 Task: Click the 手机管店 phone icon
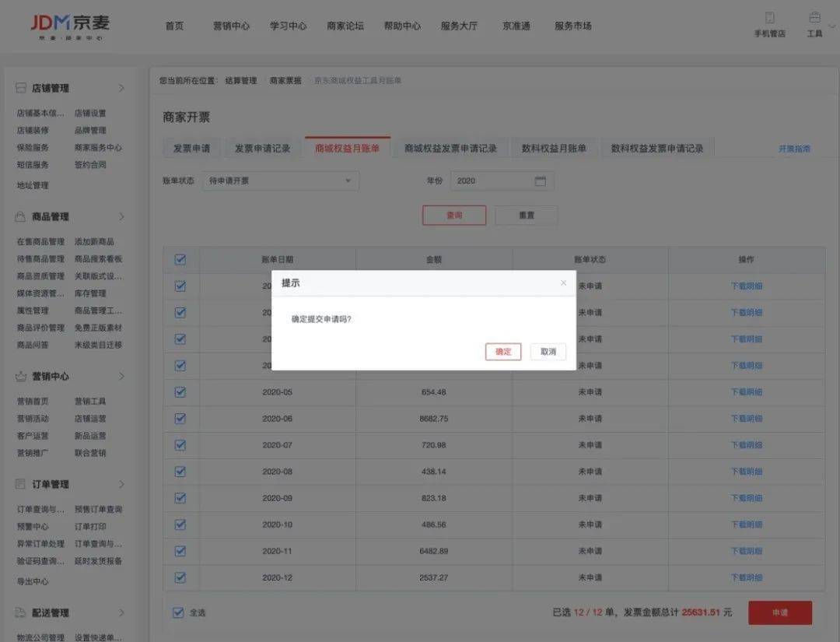click(x=769, y=18)
